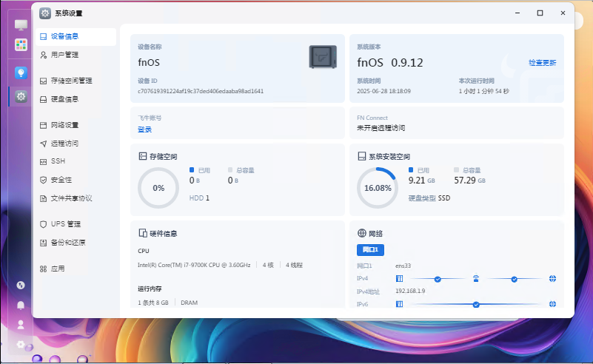Click the NAS device image beside fnOS
The width and height of the screenshot is (593, 364).
coord(323,57)
